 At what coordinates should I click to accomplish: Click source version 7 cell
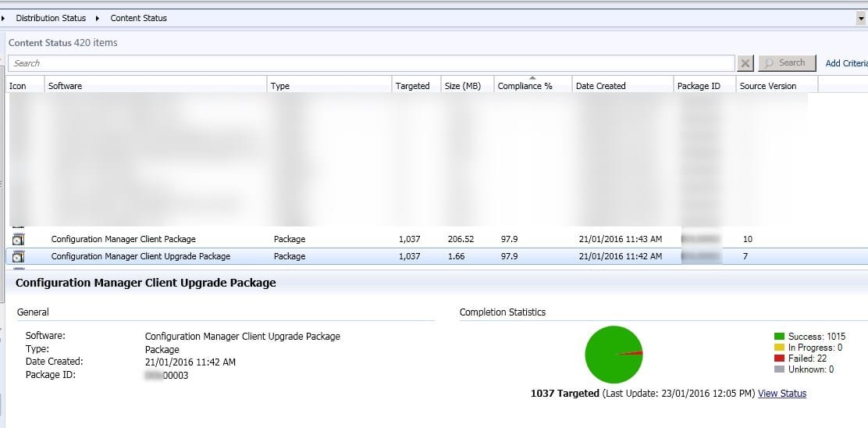click(x=745, y=256)
